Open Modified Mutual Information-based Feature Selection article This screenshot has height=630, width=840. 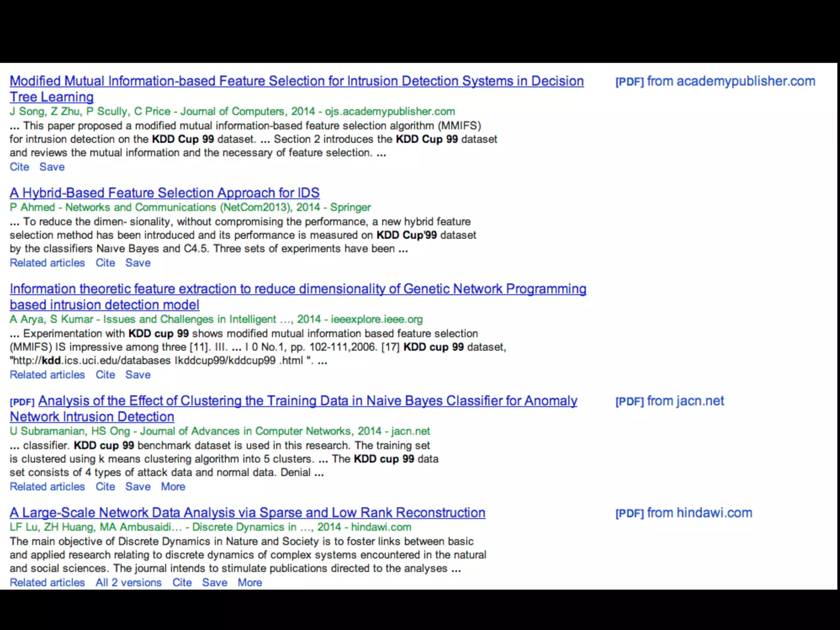click(296, 81)
